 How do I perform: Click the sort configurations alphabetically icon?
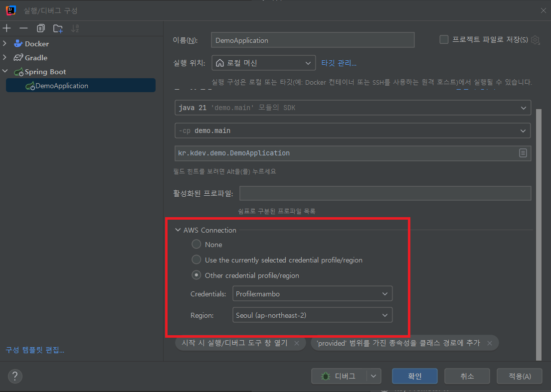point(75,28)
